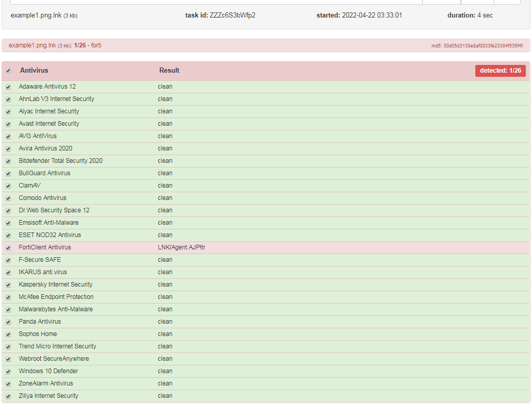Screen dimensions: 532x418
Task: Toggle the IKARUS anti.virus checkbox
Action: 8,273
